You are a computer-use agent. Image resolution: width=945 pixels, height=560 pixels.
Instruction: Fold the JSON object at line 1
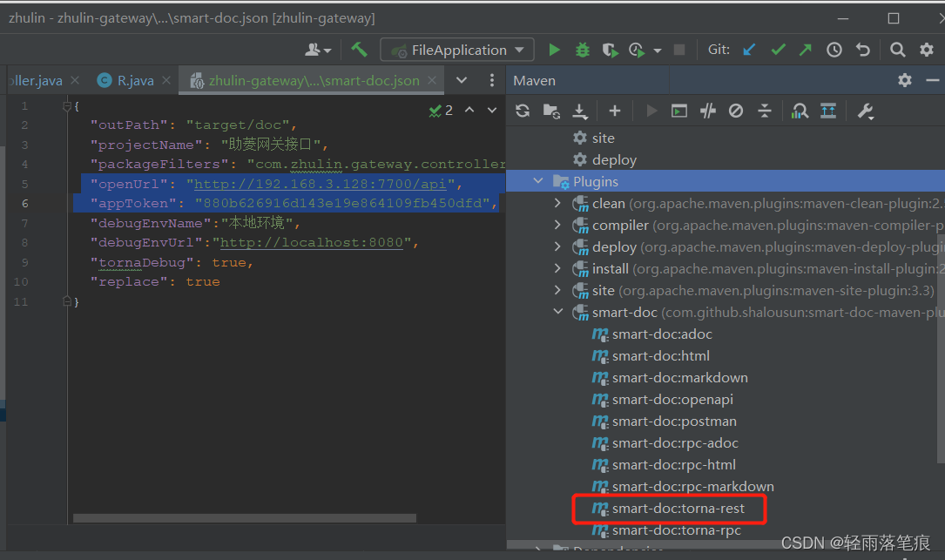click(67, 106)
